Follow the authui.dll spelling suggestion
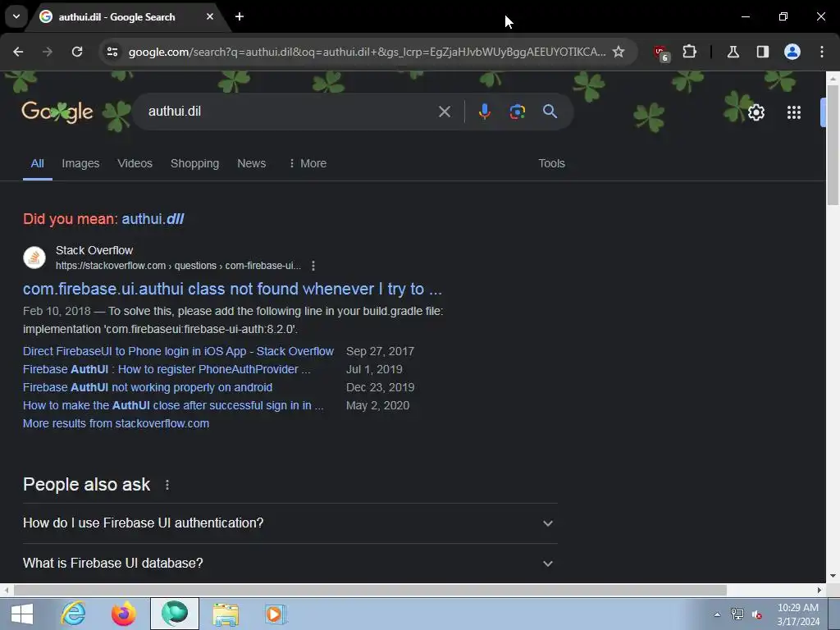The height and width of the screenshot is (630, 840). pyautogui.click(x=153, y=219)
